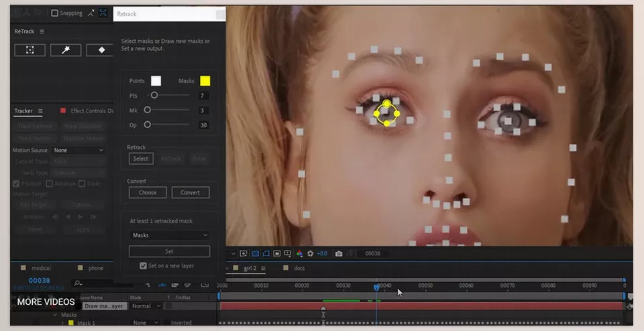Click the current-time indicator on timeline ruler

click(376, 287)
